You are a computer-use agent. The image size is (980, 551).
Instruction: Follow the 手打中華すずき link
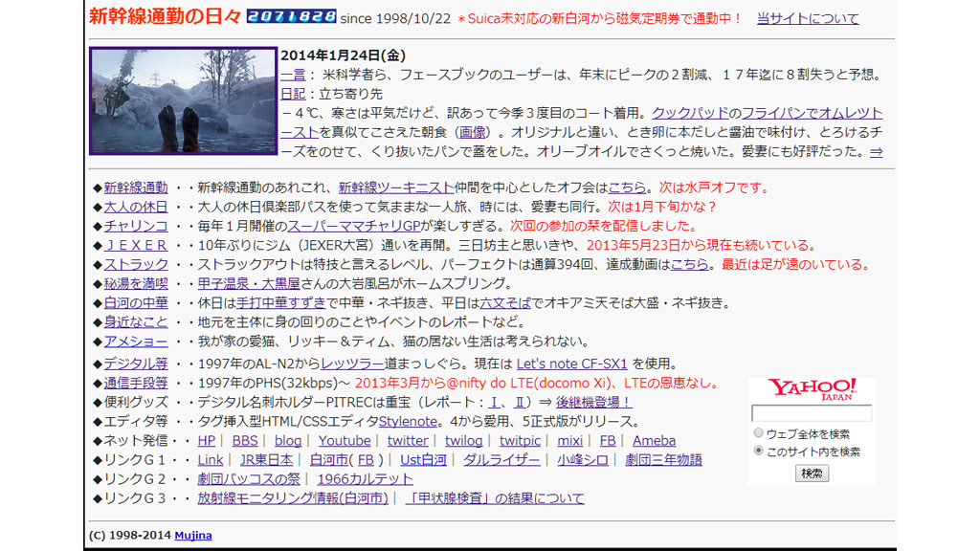[281, 303]
